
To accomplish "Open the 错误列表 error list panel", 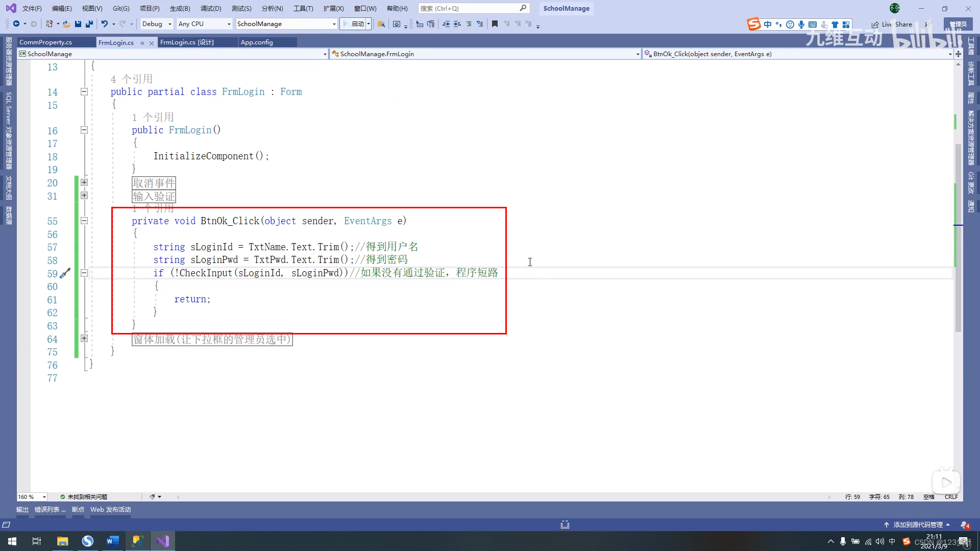I will [50, 510].
